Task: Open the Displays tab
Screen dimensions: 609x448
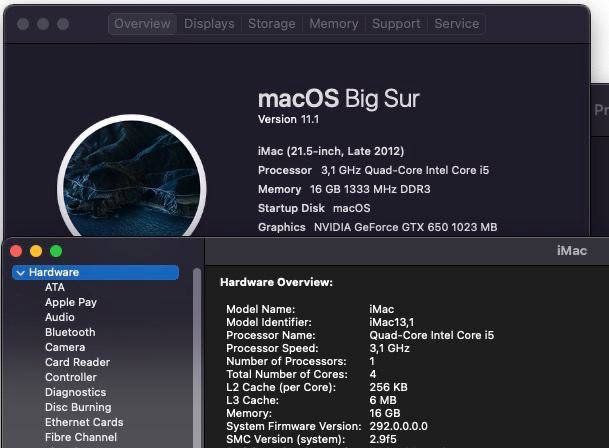Action: (209, 24)
